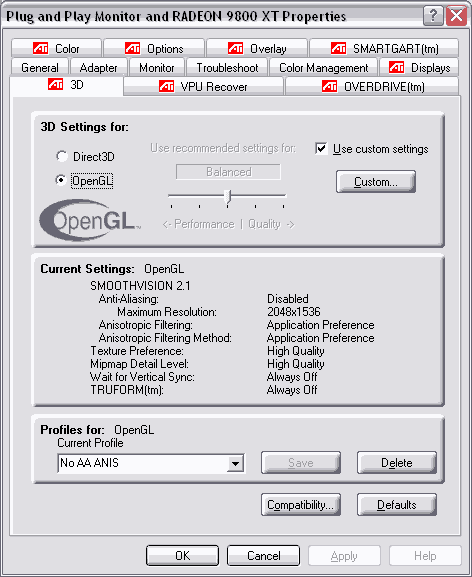
Task: Click the OpenGL logo image
Action: (x=90, y=220)
